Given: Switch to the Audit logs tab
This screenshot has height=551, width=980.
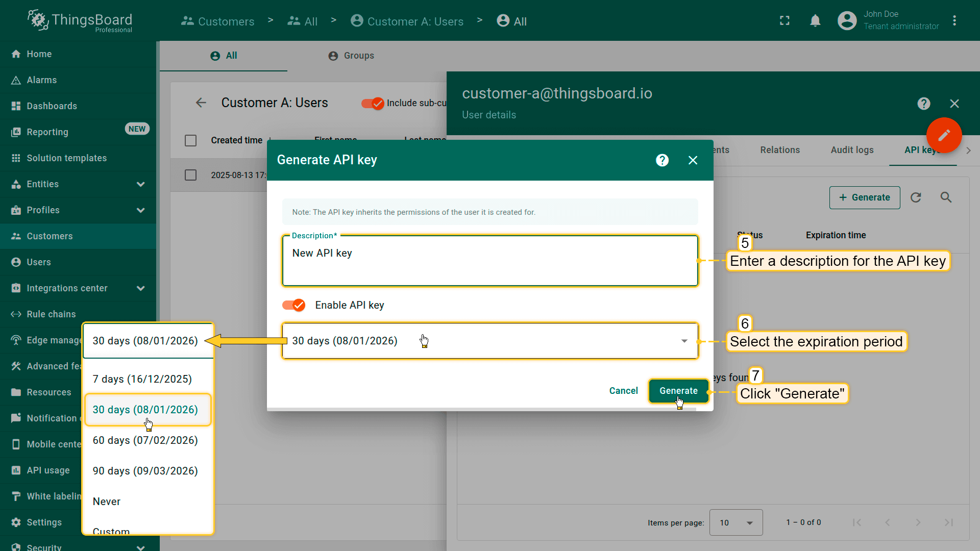Looking at the screenshot, I should (852, 150).
